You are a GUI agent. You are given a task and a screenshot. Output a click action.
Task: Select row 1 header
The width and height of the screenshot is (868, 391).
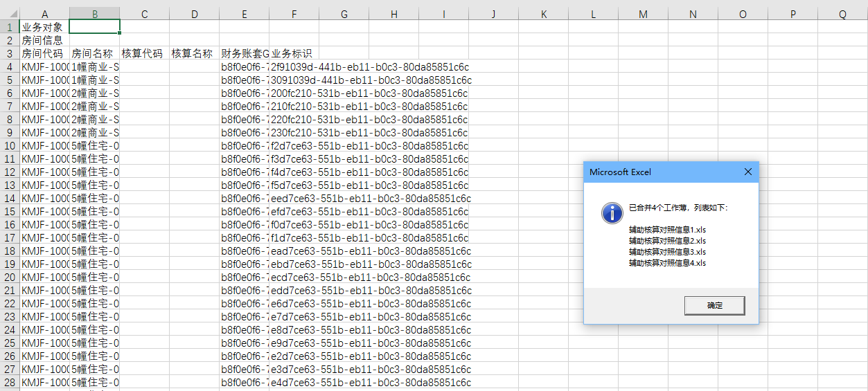[10, 27]
